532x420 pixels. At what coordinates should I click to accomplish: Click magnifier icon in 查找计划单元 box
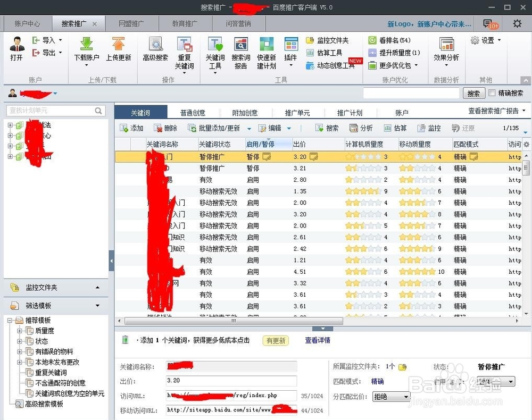(98, 111)
